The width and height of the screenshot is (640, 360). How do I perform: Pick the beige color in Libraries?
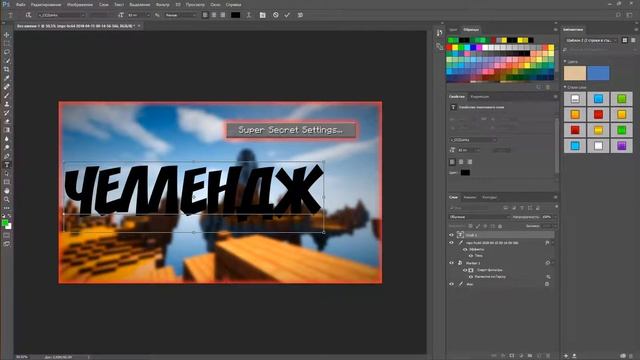pyautogui.click(x=575, y=73)
